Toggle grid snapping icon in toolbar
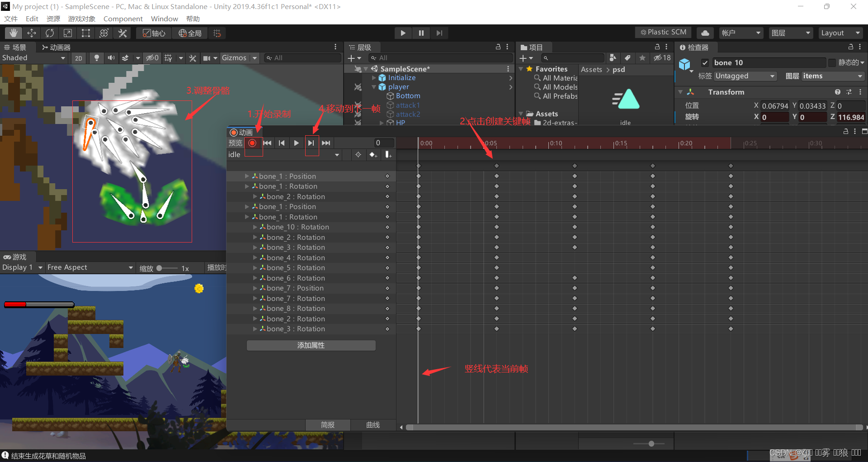The image size is (868, 462). pos(217,33)
